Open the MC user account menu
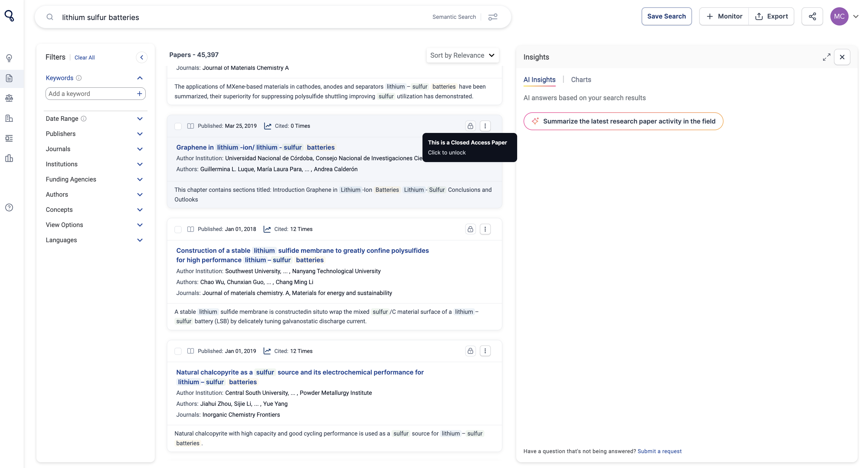The height and width of the screenshot is (468, 868). click(856, 16)
